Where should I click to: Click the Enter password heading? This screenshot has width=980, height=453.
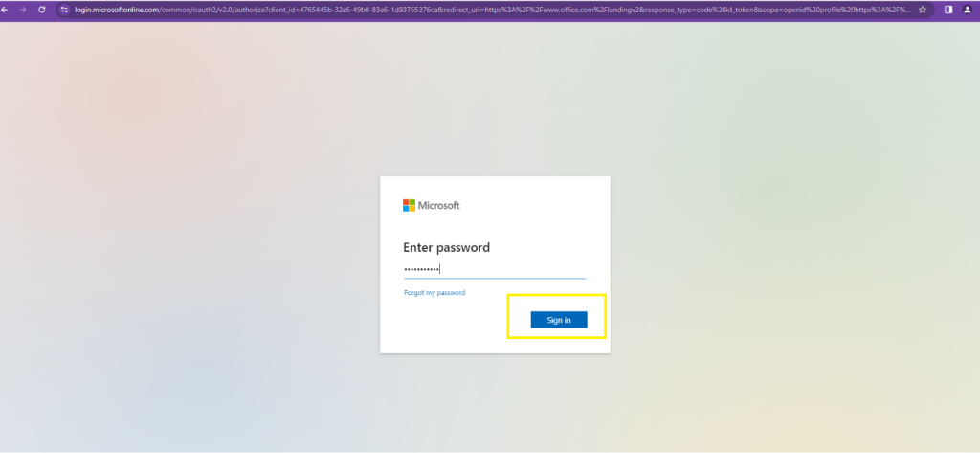coord(446,247)
